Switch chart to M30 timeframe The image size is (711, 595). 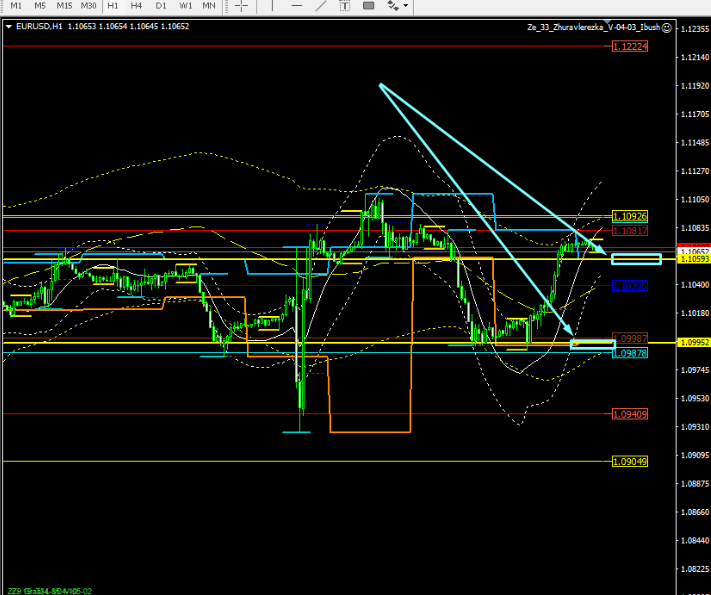(x=89, y=6)
